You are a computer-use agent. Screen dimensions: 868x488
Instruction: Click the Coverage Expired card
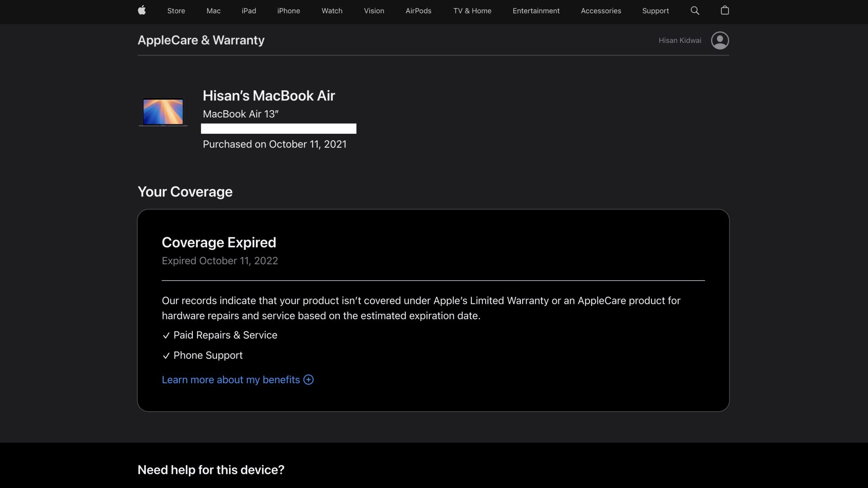[x=433, y=310]
